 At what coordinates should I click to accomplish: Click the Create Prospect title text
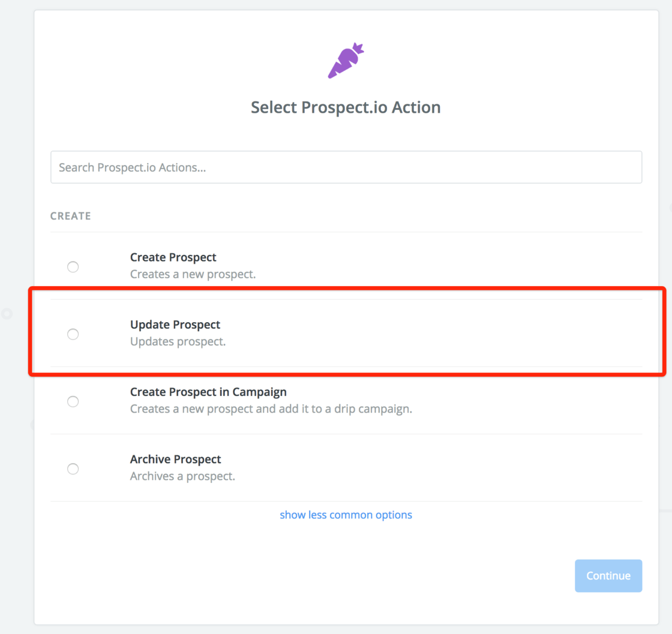(173, 257)
